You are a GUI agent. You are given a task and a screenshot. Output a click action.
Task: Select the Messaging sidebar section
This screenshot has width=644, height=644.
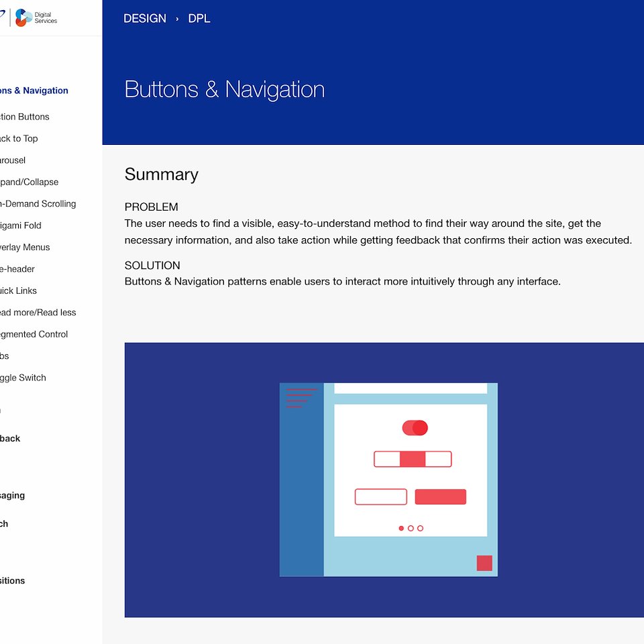[x=12, y=495]
